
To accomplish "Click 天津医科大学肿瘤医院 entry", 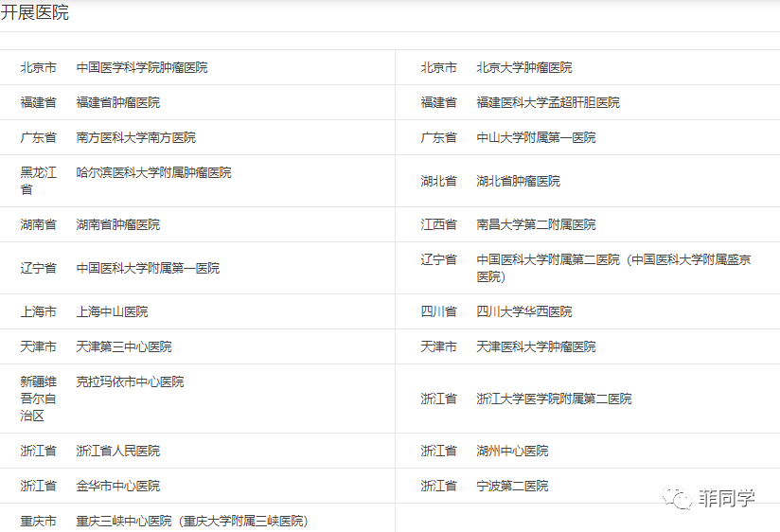I will point(536,346).
